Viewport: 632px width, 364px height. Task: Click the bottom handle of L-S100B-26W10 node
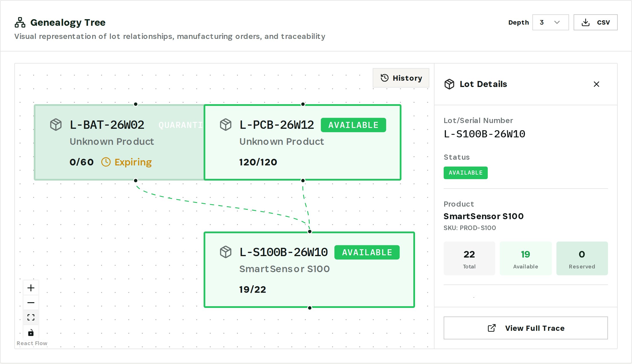point(310,308)
